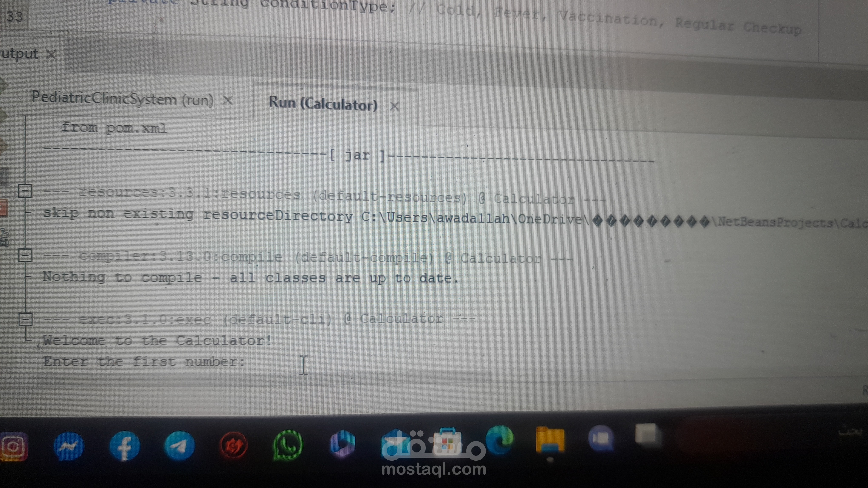This screenshot has height=488, width=868.
Task: Open File Explorer folder icon
Action: [550, 440]
